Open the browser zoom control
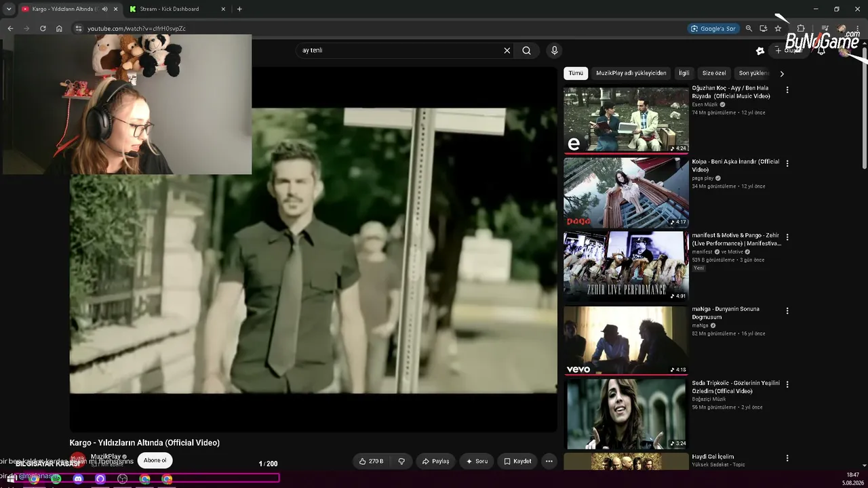This screenshot has height=488, width=868. point(749,28)
